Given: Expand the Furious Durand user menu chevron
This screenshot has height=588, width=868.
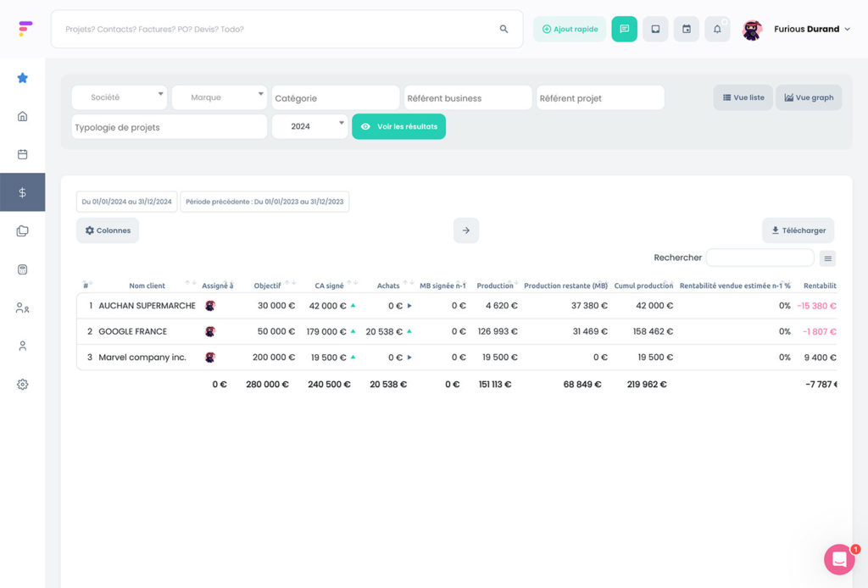Looking at the screenshot, I should [x=847, y=30].
